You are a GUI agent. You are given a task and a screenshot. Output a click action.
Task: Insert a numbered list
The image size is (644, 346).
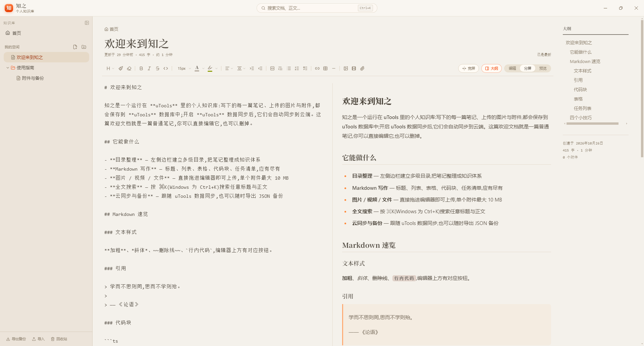[x=297, y=68]
